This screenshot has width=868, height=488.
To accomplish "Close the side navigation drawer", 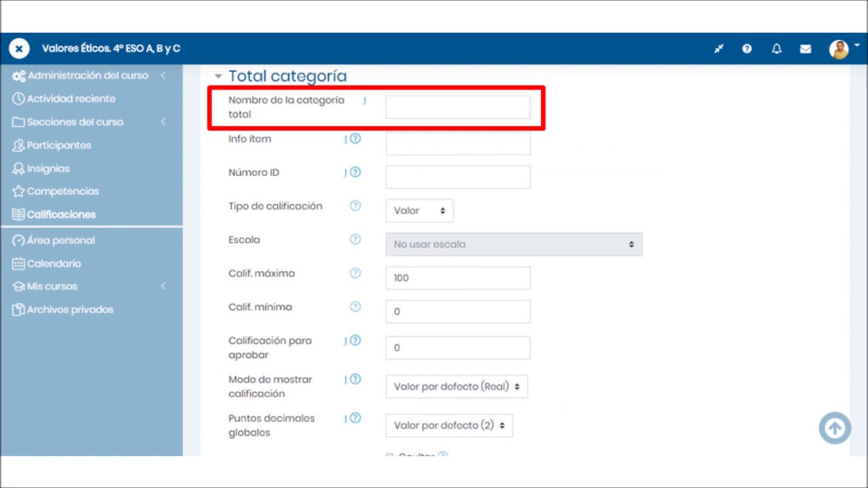I will click(x=19, y=49).
